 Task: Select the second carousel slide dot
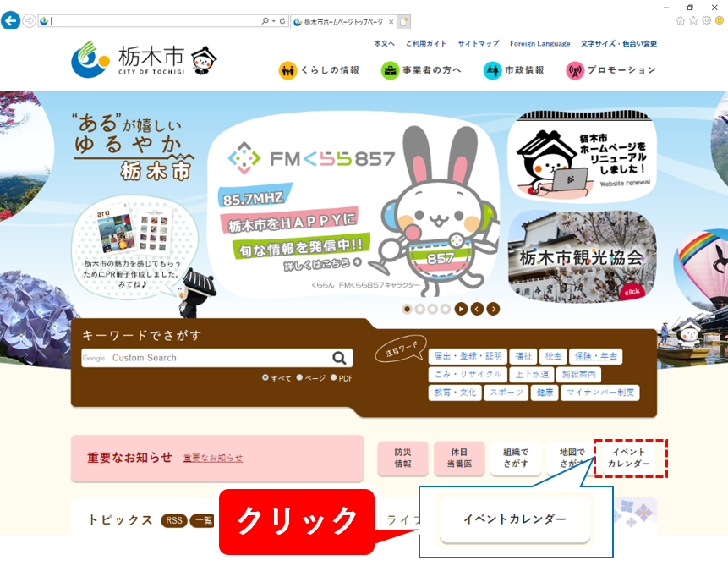419,309
